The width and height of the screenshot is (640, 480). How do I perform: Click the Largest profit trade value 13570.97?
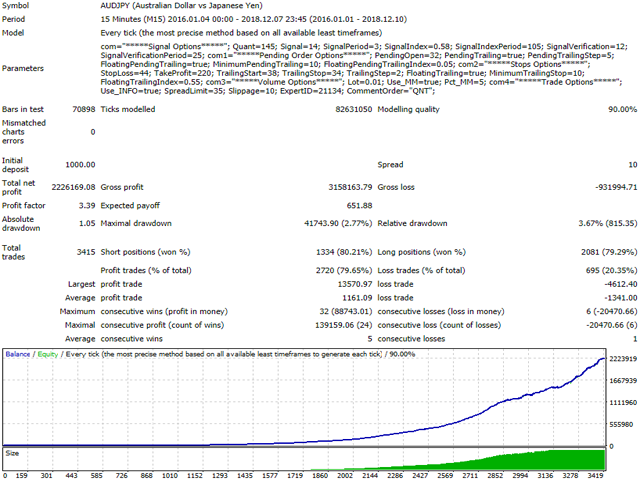click(355, 284)
